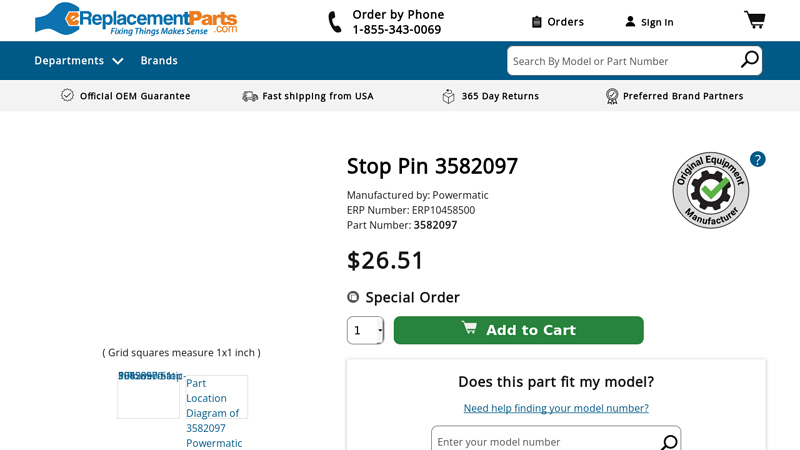
Task: Click the eReplacementParts.com logo
Action: click(136, 19)
